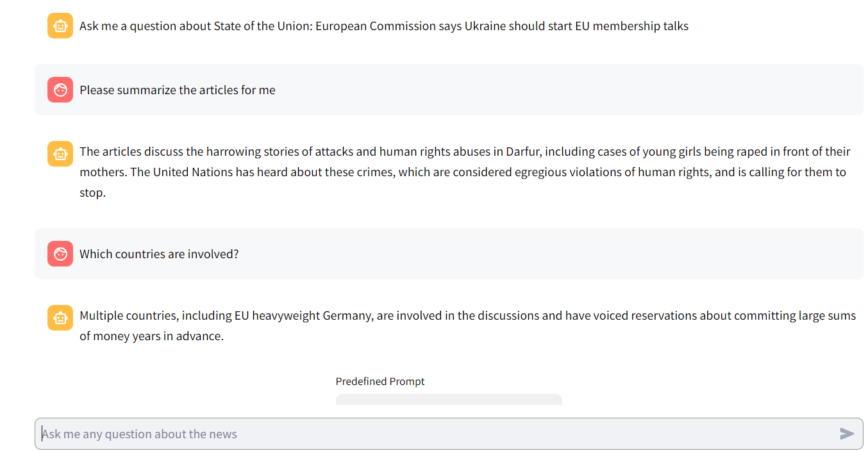This screenshot has width=868, height=451.
Task: Click the word 'Darfur' in the summary
Action: 524,152
